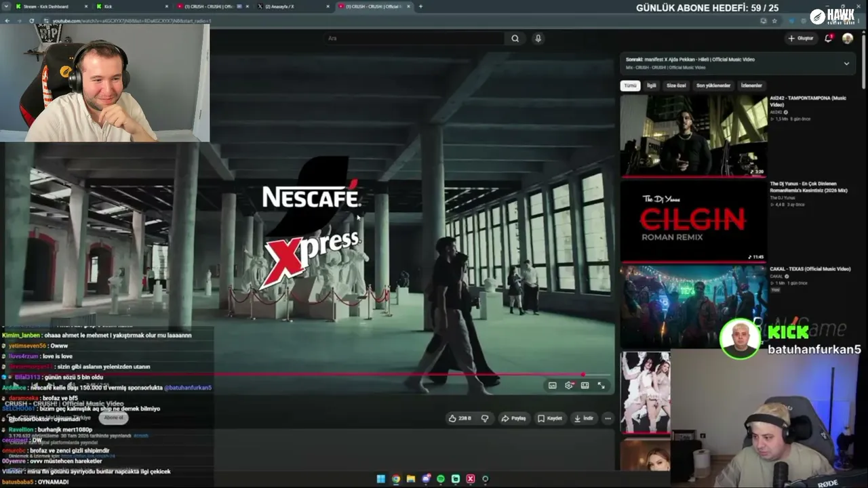
Task: Open Spotify from the taskbar
Action: 441,479
